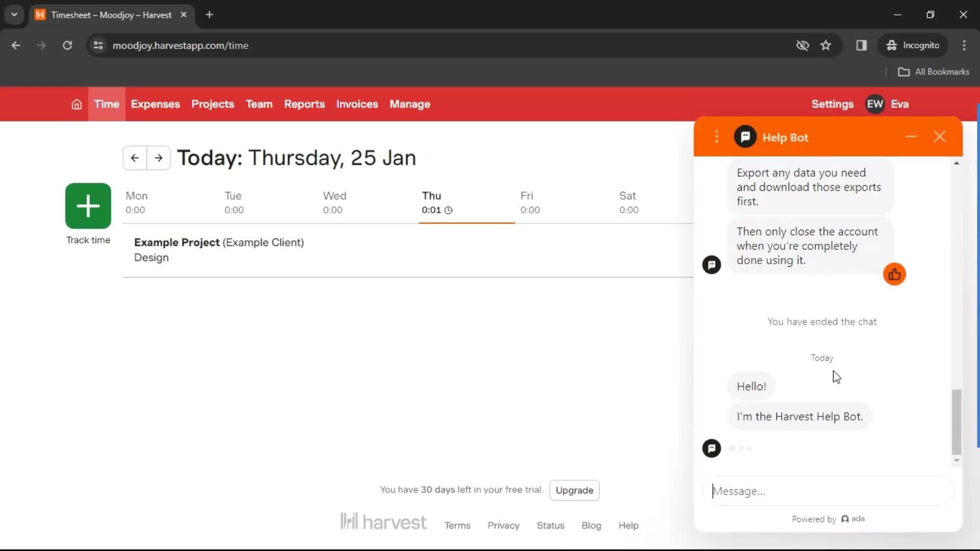Open the tab search dropdown arrow
Viewport: 980px width, 551px height.
pos(14,15)
